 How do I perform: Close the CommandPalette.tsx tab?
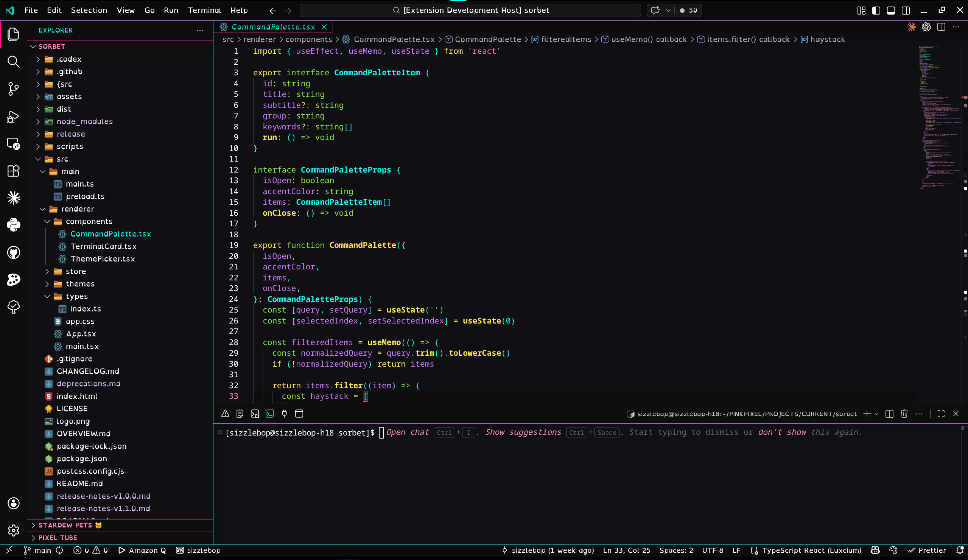(324, 27)
